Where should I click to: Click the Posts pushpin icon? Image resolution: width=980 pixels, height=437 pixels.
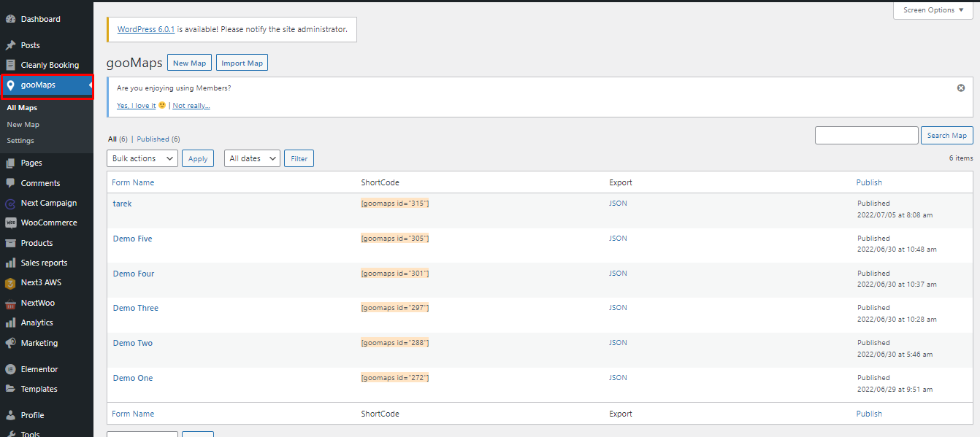(x=10, y=45)
